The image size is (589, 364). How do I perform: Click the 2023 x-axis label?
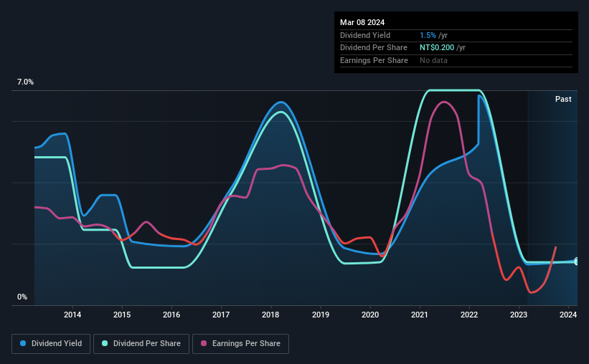click(519, 315)
